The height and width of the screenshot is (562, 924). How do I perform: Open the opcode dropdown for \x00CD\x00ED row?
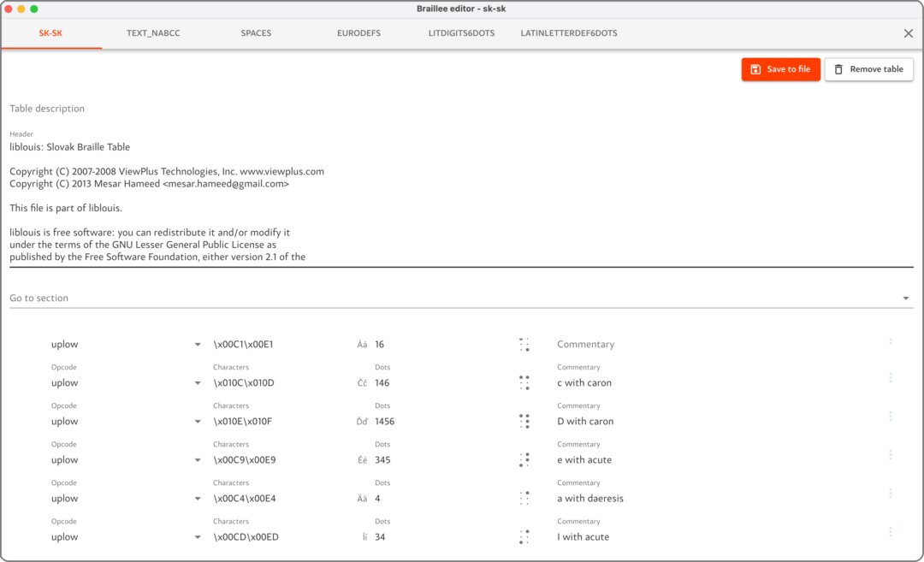coord(198,537)
